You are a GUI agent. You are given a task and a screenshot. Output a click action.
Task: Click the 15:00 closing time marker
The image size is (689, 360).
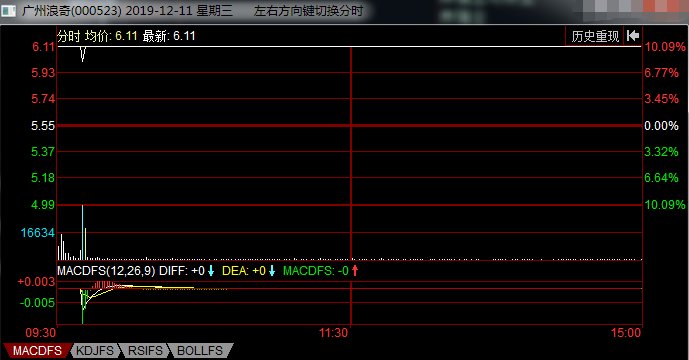pos(626,333)
